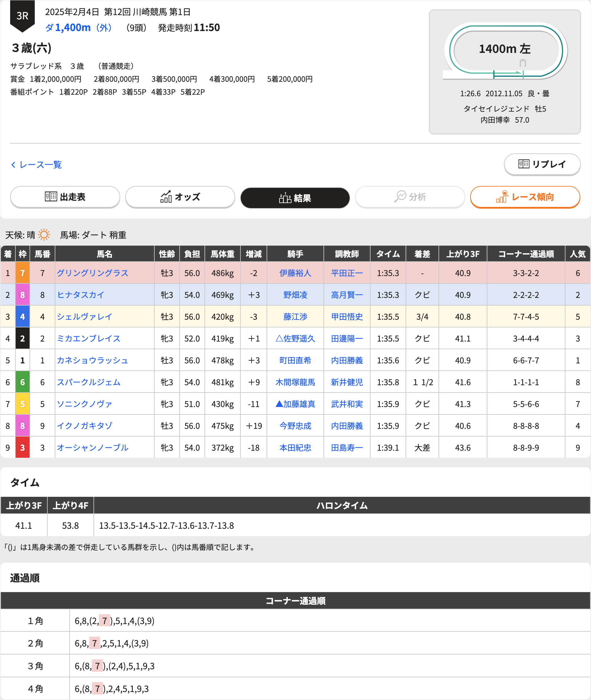591x700 pixels.
Task: Open jockey 本田紀忠
Action: pyautogui.click(x=295, y=448)
